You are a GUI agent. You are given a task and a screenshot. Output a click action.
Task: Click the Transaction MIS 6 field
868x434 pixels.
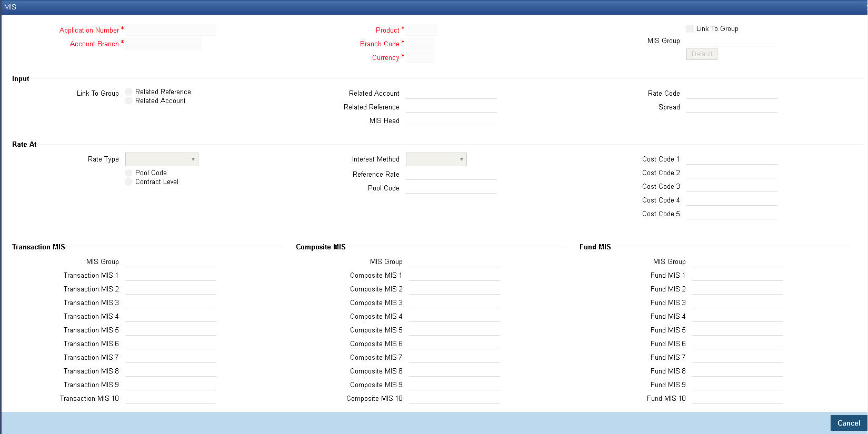click(171, 344)
